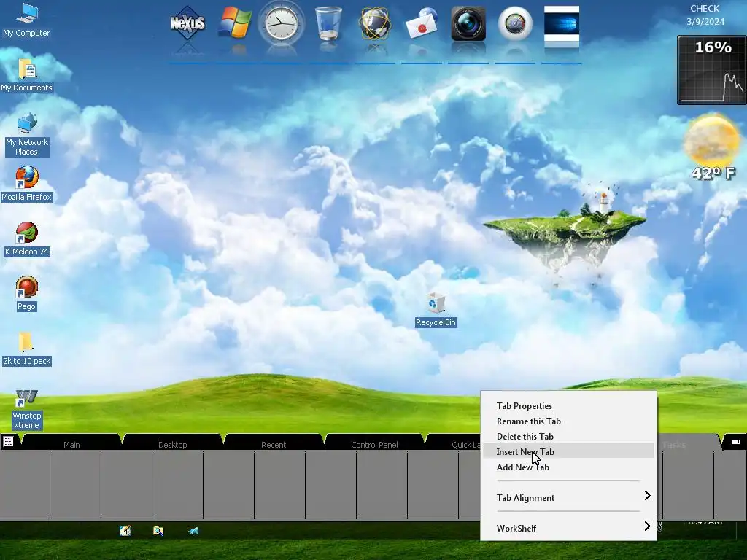Expand the Tab Alignment submenu
The width and height of the screenshot is (747, 560).
coord(568,497)
